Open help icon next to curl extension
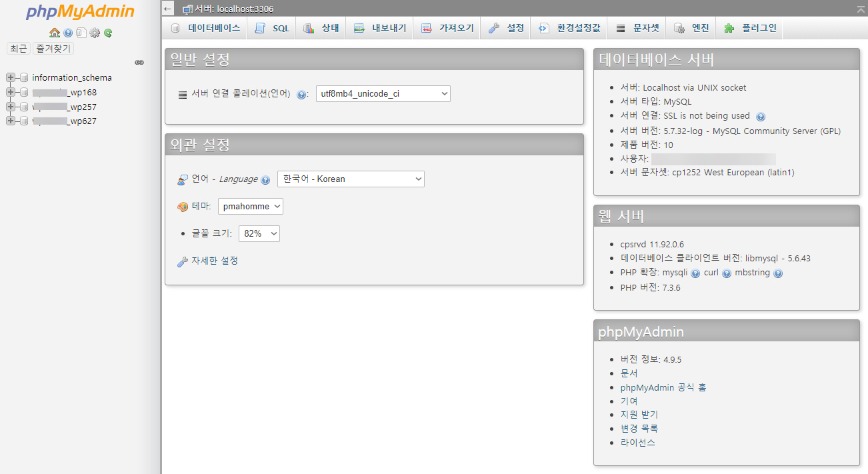 pyautogui.click(x=727, y=273)
